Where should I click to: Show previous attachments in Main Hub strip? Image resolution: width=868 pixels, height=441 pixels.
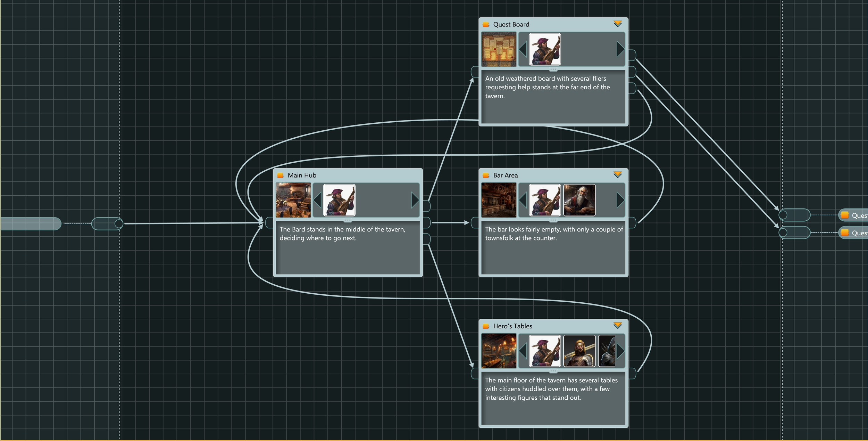pos(317,200)
